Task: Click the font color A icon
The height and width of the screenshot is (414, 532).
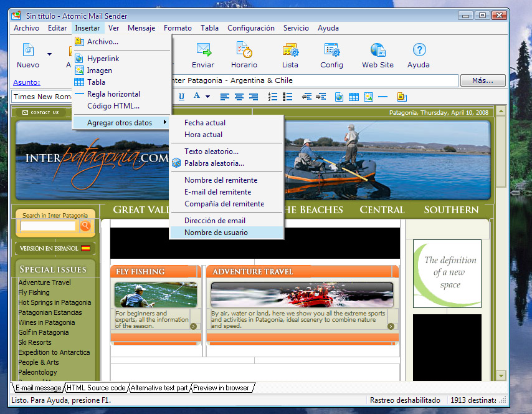Action: point(196,96)
